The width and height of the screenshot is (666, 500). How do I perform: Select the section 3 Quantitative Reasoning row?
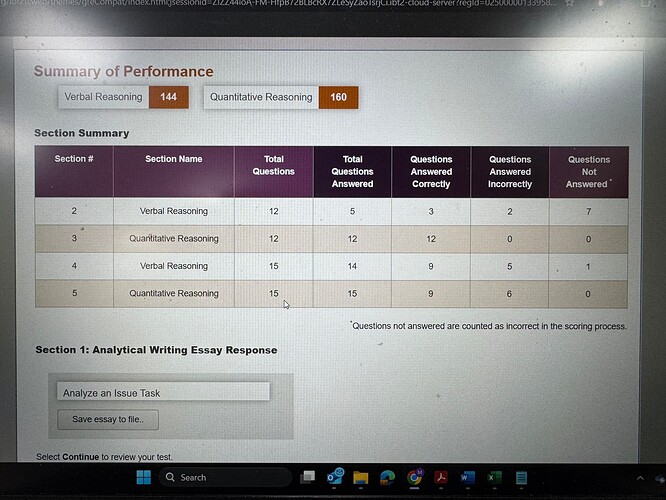(174, 239)
